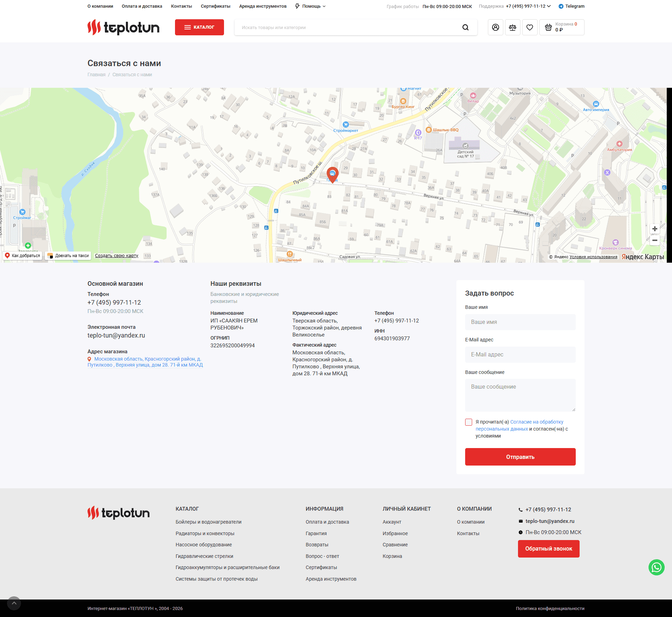672x617 pixels.
Task: Submit question with Отправить button
Action: click(x=520, y=456)
